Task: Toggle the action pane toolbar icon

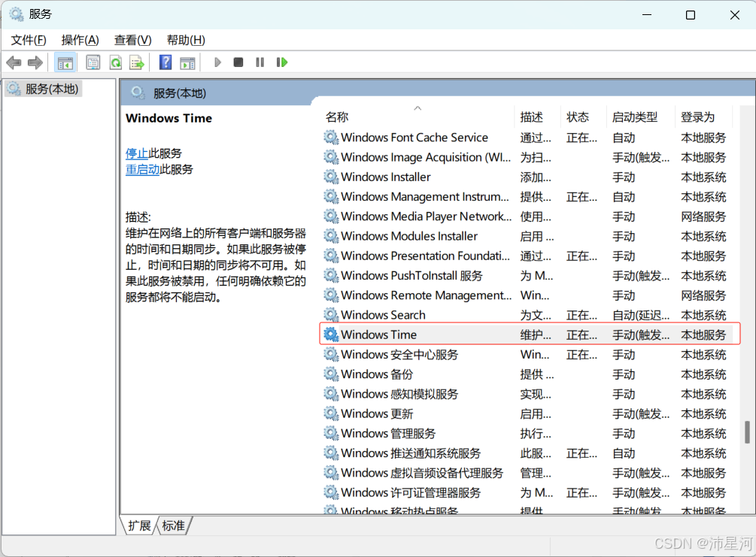Action: 187,62
